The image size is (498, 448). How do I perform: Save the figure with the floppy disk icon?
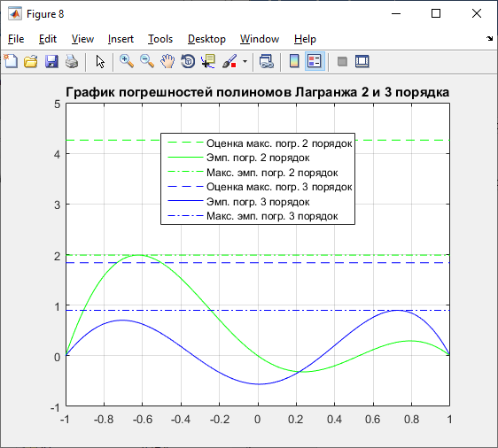(51, 61)
